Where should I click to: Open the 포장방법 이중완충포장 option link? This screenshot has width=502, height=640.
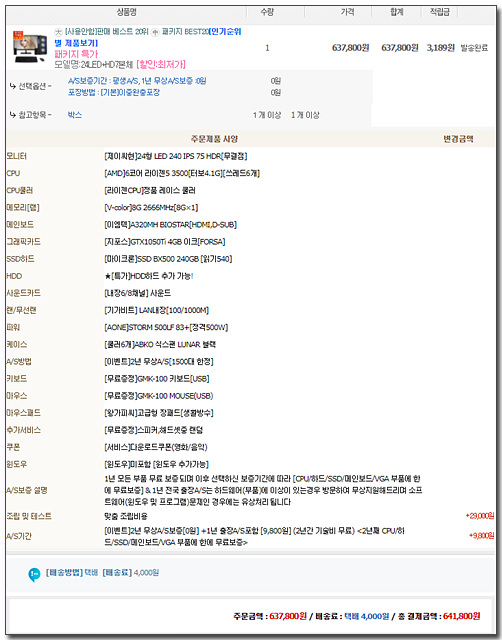tap(114, 92)
